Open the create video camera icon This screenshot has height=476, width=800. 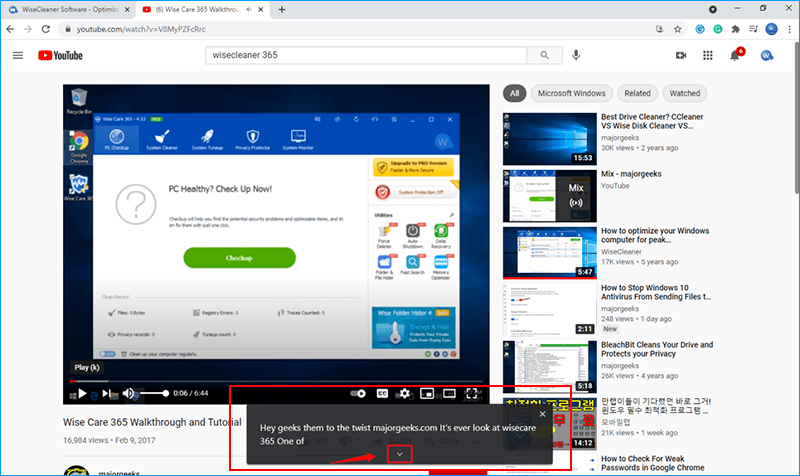click(681, 55)
